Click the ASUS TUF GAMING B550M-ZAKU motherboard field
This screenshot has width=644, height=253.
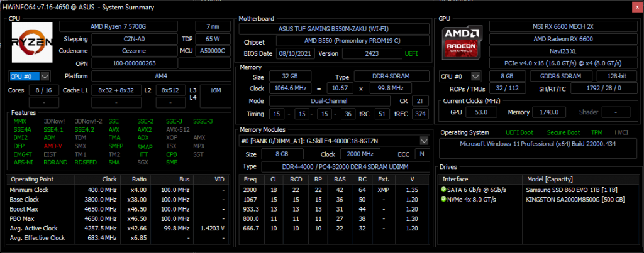pyautogui.click(x=334, y=29)
